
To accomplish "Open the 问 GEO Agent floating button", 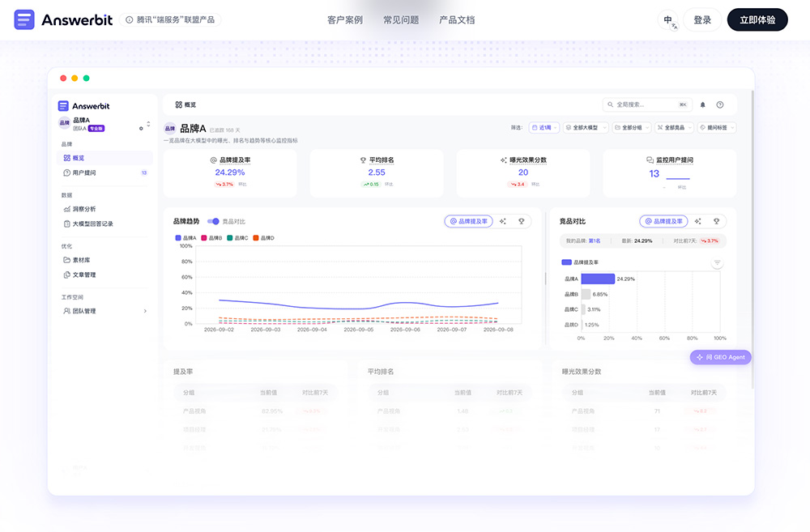I will coord(720,357).
